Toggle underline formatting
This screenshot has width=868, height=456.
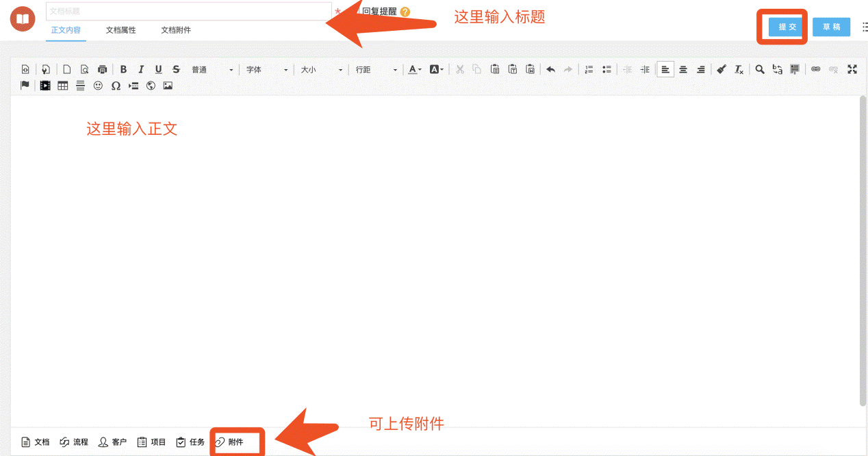(158, 69)
